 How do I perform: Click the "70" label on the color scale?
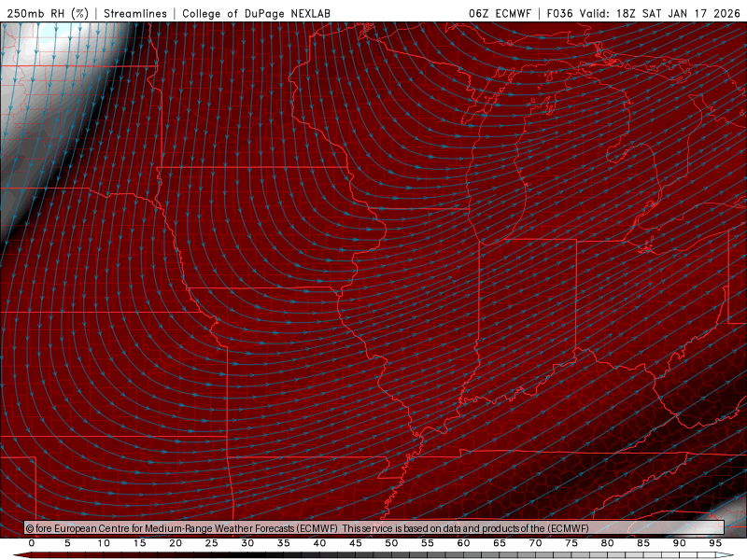(x=535, y=543)
